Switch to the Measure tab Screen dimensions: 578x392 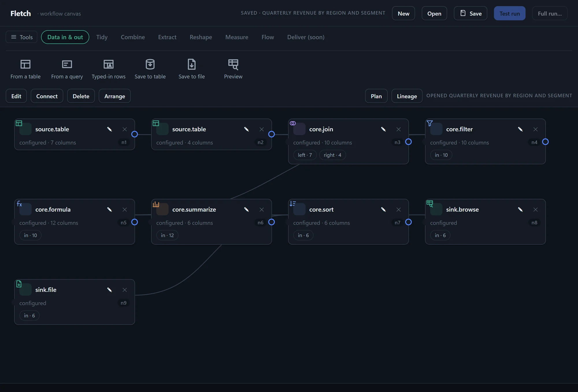coord(237,37)
